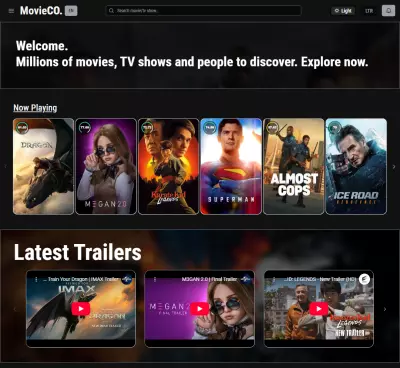This screenshot has width=400, height=368.
Task: Open the EN language selector
Action: click(x=71, y=11)
